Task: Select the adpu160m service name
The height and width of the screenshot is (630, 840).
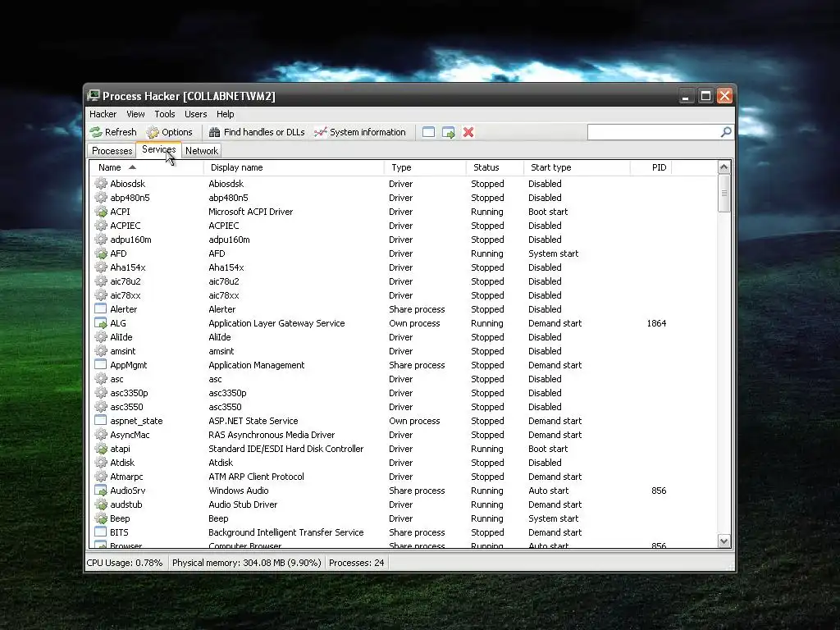Action: tap(130, 240)
